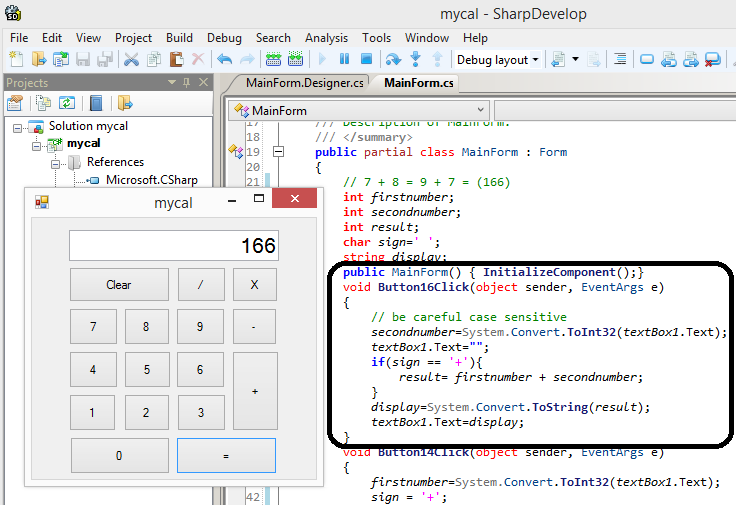736x505 pixels.
Task: Click the calculator display text field
Action: pos(174,245)
